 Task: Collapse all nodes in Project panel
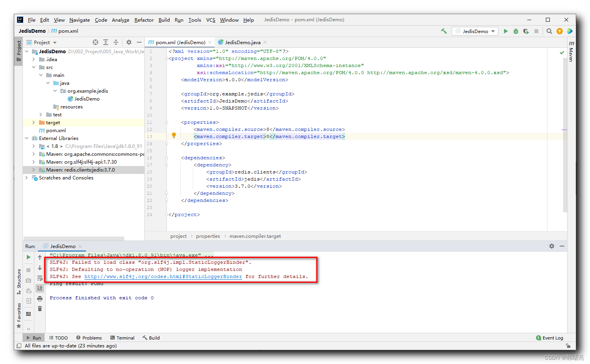116,42
